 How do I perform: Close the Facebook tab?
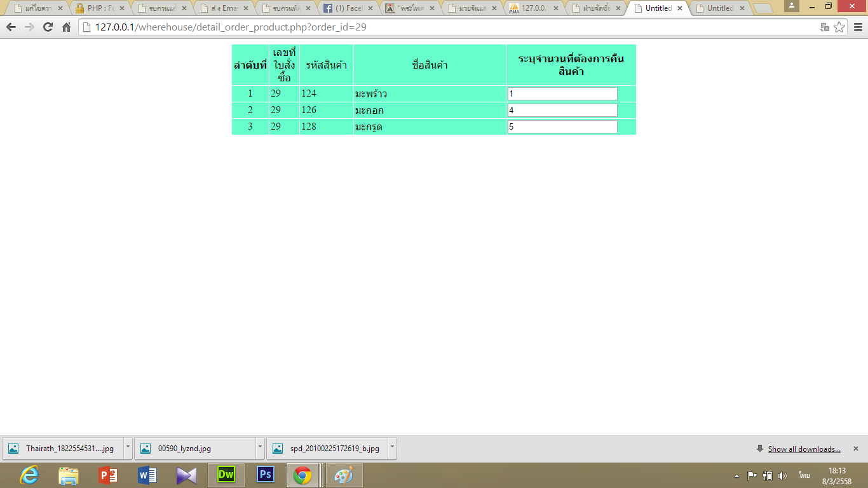pos(371,9)
